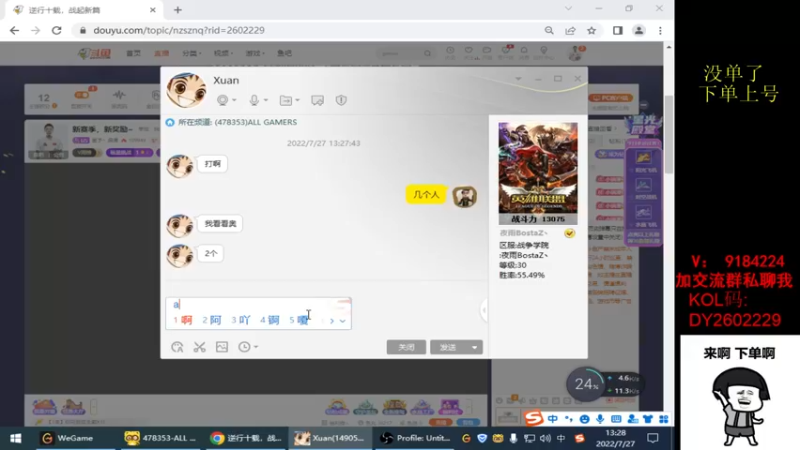
Task: Switch to 478353-ALL window in taskbar
Action: (x=161, y=438)
